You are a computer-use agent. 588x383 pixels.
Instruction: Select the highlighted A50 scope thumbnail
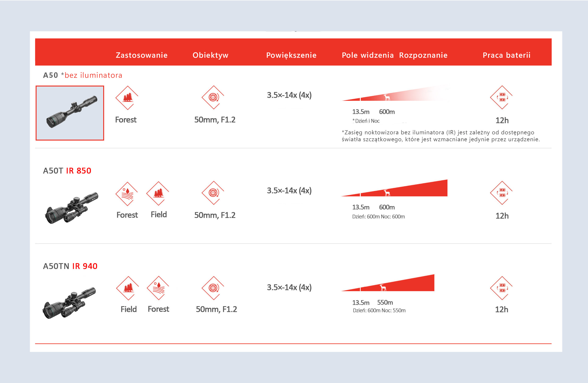(x=70, y=113)
